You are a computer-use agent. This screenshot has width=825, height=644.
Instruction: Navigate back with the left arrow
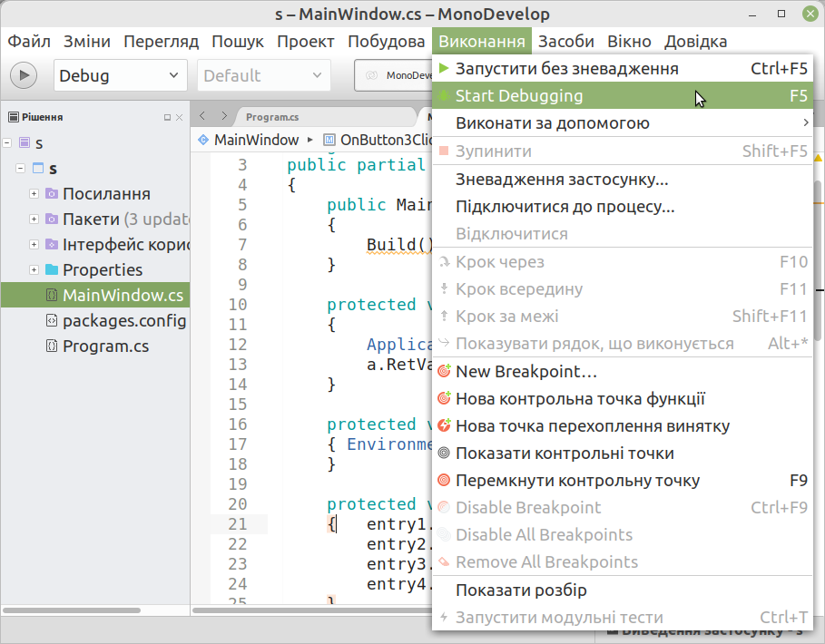202,116
